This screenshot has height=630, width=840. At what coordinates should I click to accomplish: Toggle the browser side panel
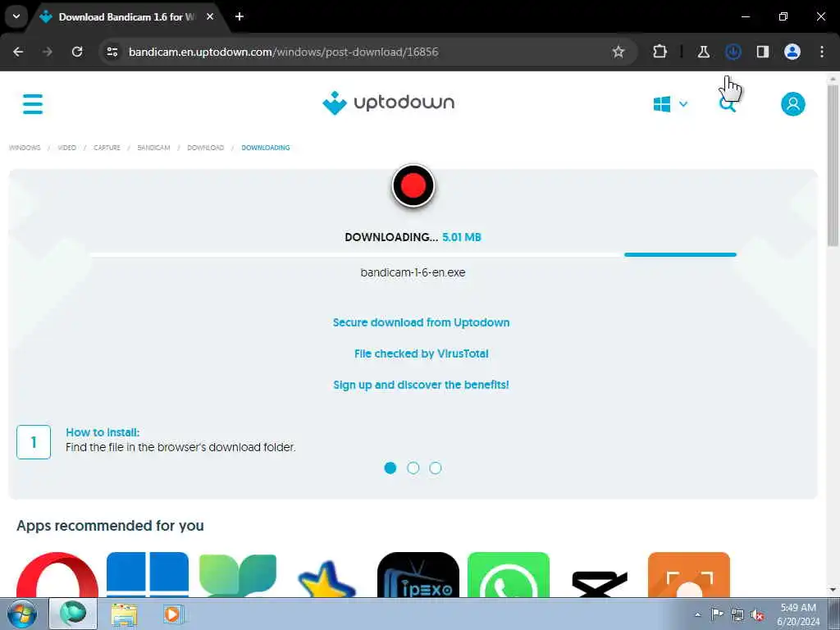(x=763, y=52)
